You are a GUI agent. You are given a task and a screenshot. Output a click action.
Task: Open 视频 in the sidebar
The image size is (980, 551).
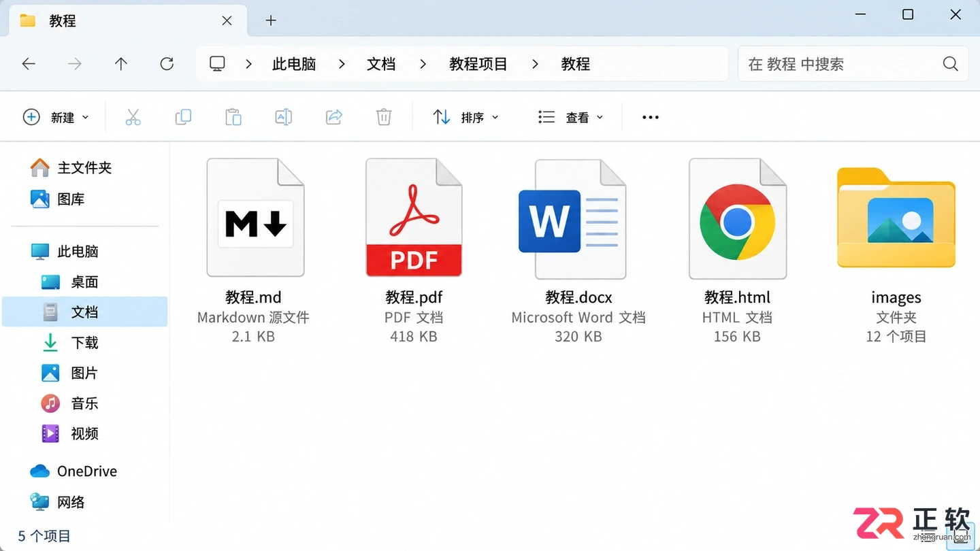point(70,433)
